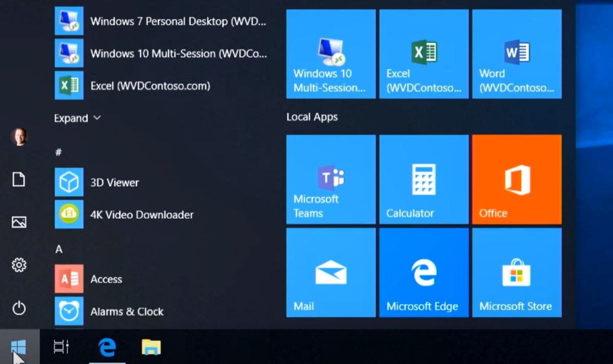Image resolution: width=613 pixels, height=364 pixels.
Task: Open the Word (WVDContoso) tile
Action: (x=516, y=54)
